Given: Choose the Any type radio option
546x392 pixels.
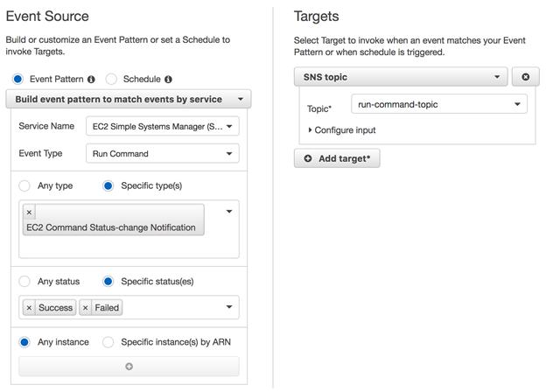Looking at the screenshot, I should tap(24, 185).
